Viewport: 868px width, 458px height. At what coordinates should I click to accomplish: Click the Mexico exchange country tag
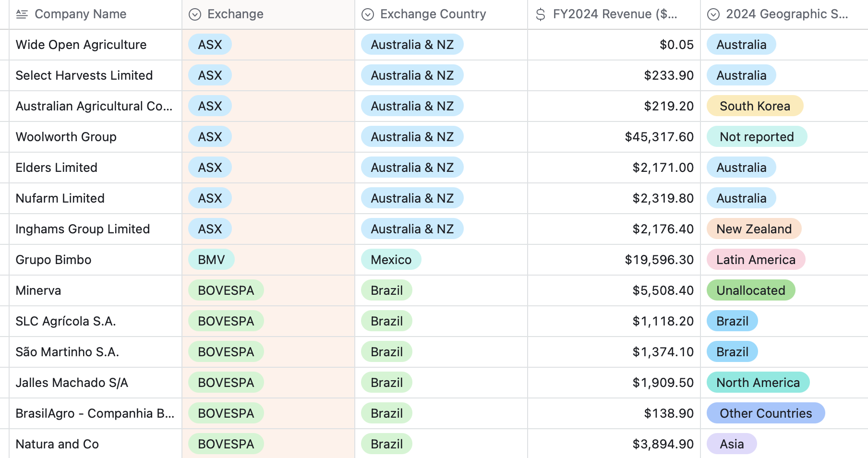(x=391, y=260)
